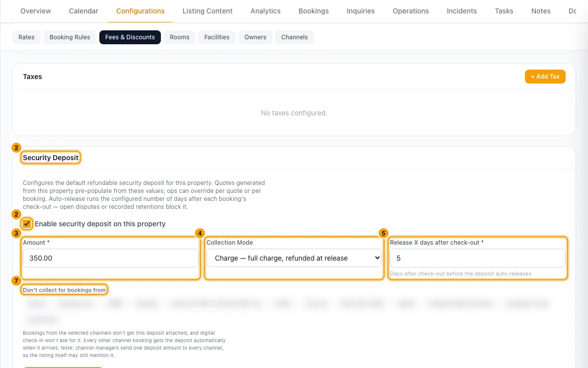Switch to the Operations tab
Screen dimensions: 588x368
pos(411,11)
